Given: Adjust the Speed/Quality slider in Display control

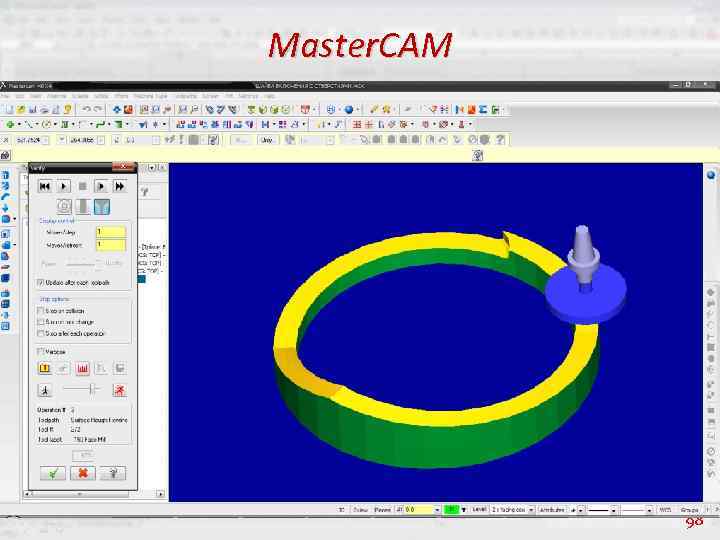Looking at the screenshot, I should (83, 264).
